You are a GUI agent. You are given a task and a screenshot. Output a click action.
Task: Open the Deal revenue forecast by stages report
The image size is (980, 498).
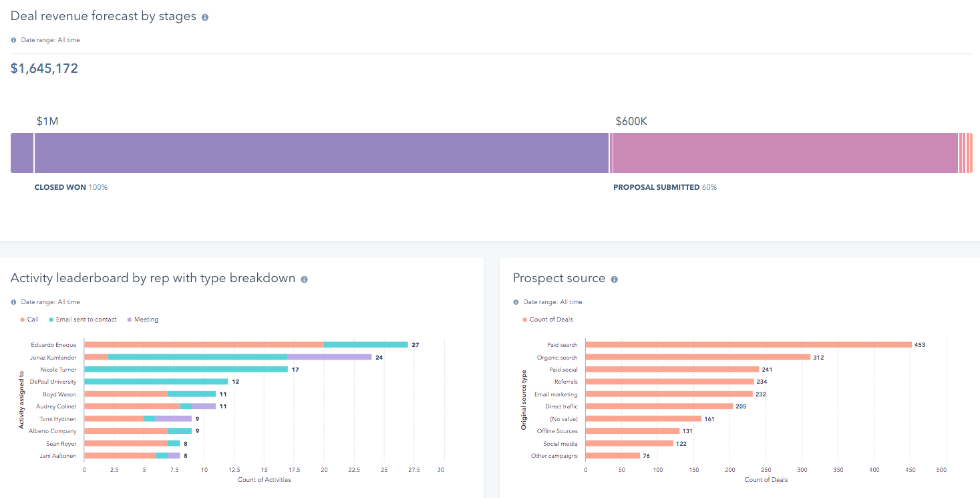(x=104, y=17)
